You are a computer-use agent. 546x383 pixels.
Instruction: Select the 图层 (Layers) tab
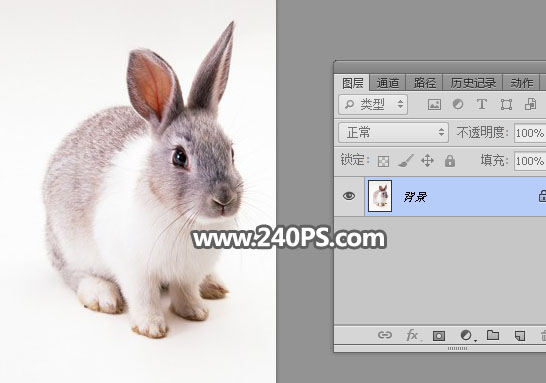pos(352,83)
